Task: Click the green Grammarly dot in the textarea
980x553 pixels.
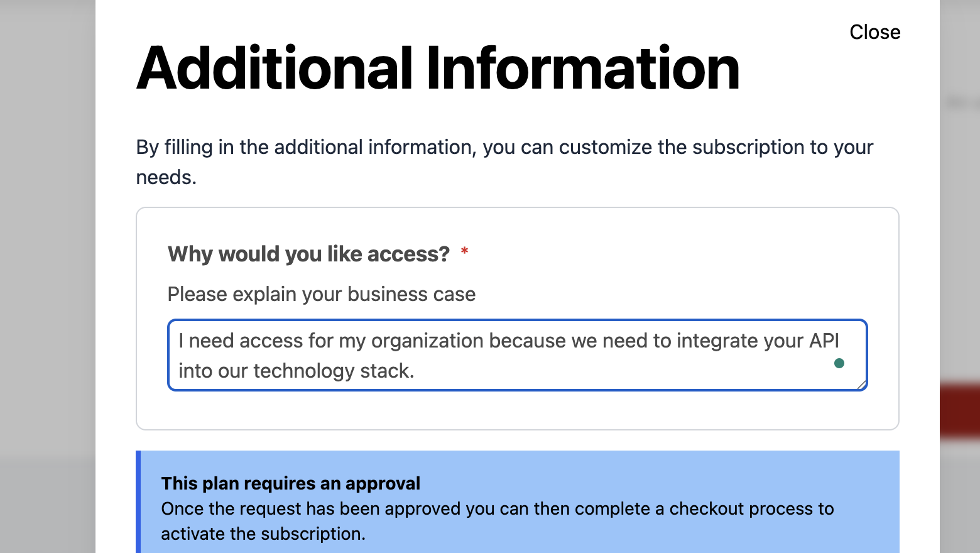Action: coord(839,363)
